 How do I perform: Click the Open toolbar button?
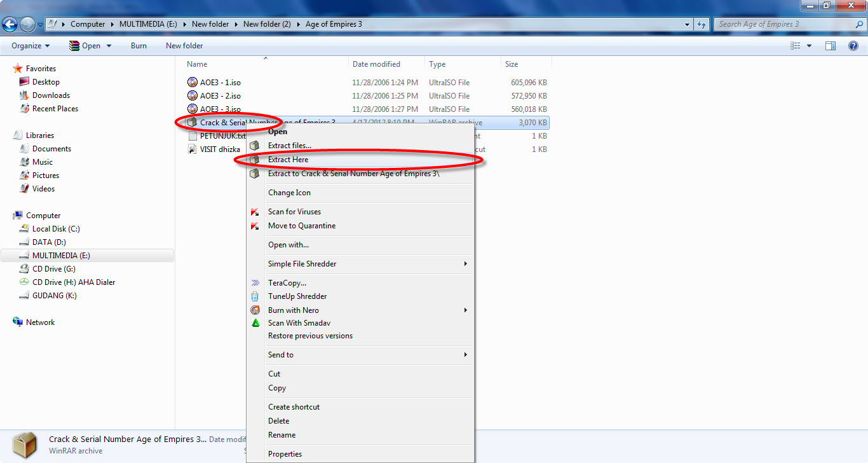[x=85, y=46]
